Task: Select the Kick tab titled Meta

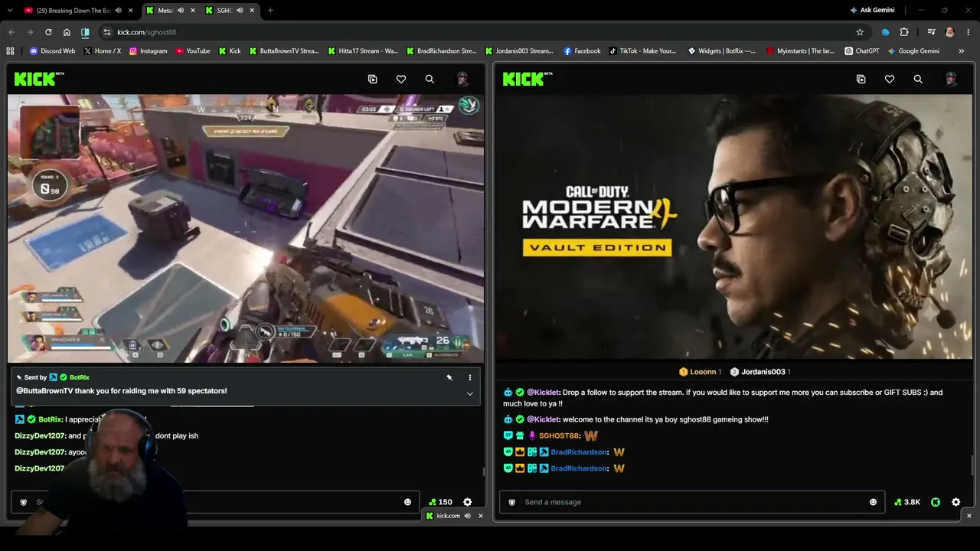Action: coord(165,10)
